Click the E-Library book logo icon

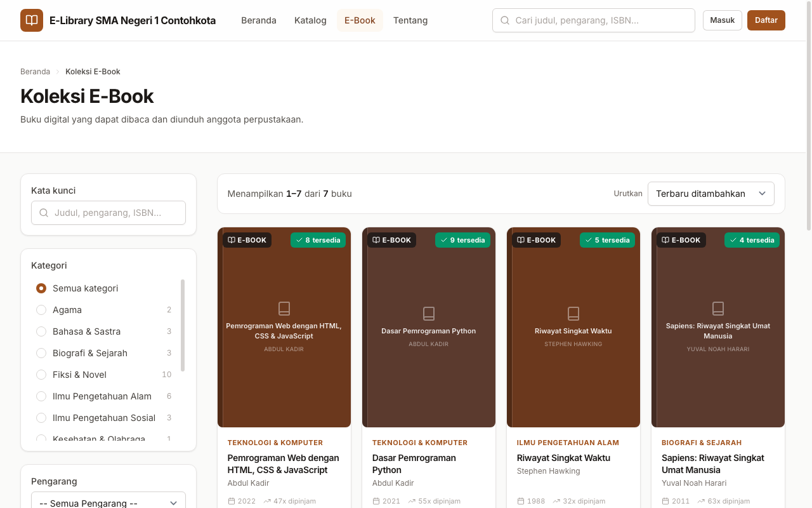point(32,20)
